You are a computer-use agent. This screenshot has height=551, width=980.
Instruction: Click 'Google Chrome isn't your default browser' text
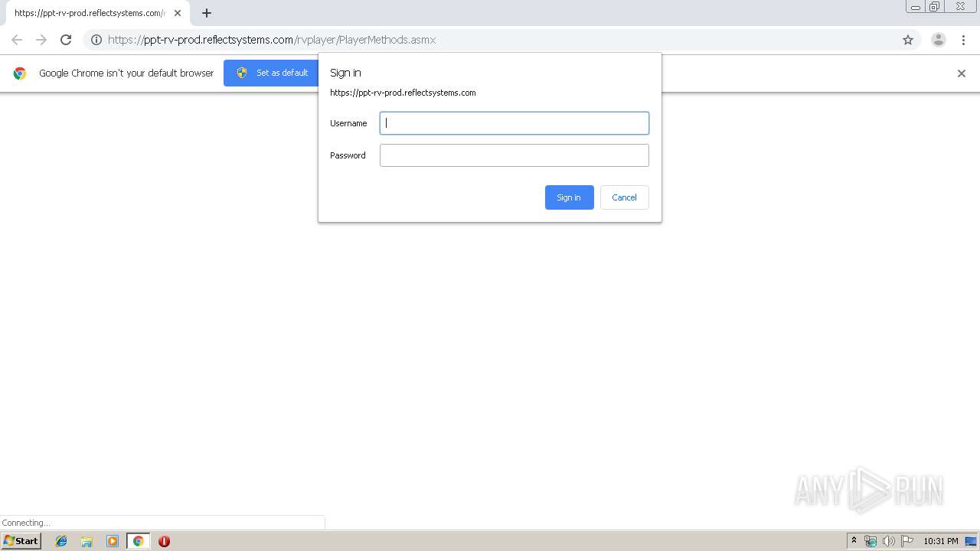tap(126, 73)
